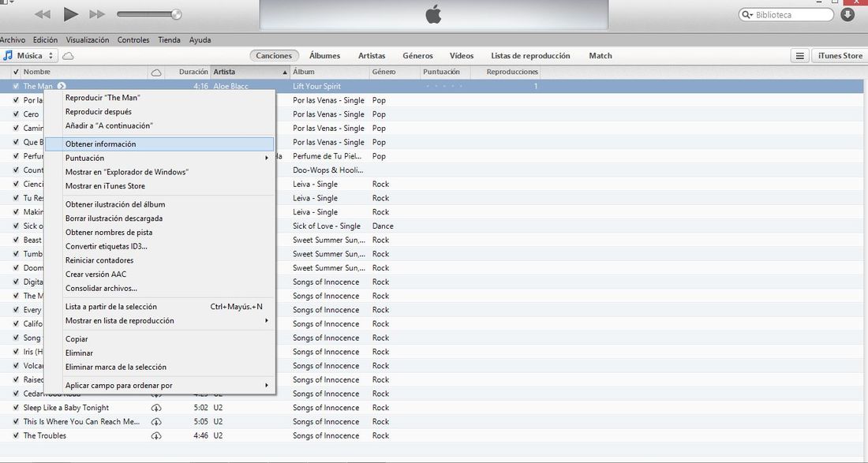The height and width of the screenshot is (463, 868).
Task: Switch to the Canciones tab
Action: [274, 55]
